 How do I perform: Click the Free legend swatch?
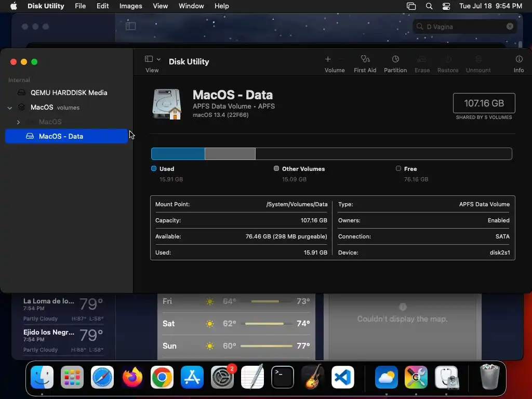pos(398,169)
